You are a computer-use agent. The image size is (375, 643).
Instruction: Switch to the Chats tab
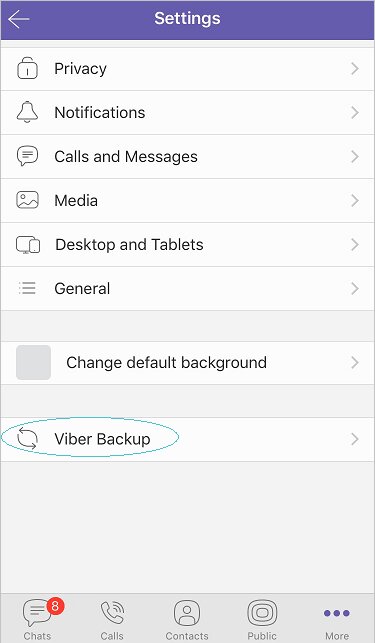[x=38, y=619]
